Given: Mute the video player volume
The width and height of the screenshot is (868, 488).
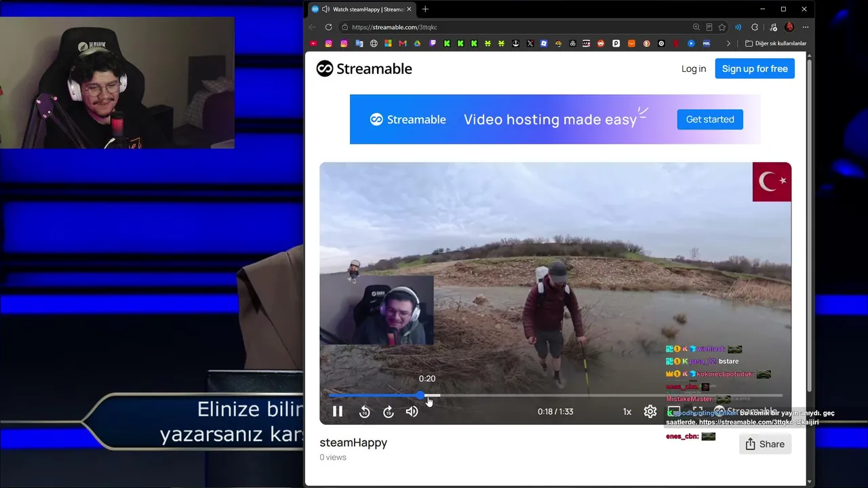Looking at the screenshot, I should [x=412, y=411].
